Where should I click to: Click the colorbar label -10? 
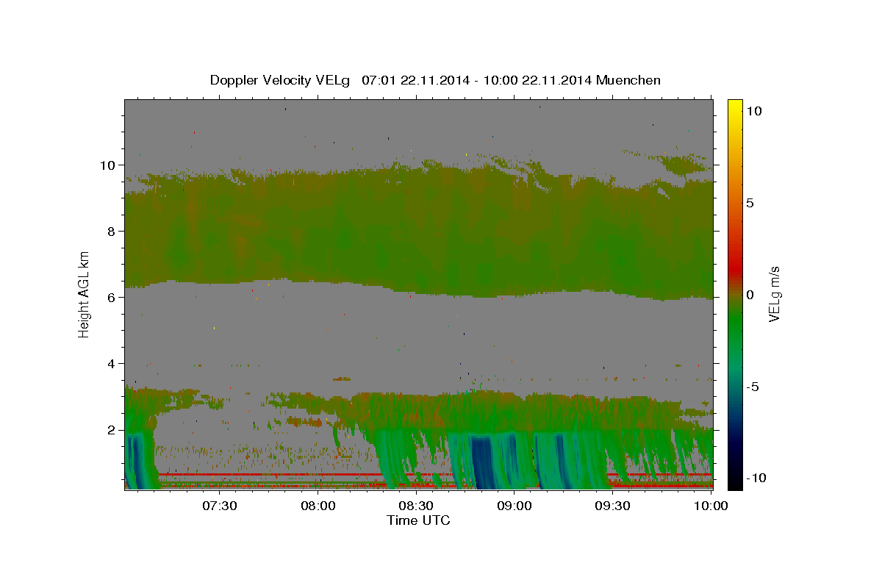[758, 478]
